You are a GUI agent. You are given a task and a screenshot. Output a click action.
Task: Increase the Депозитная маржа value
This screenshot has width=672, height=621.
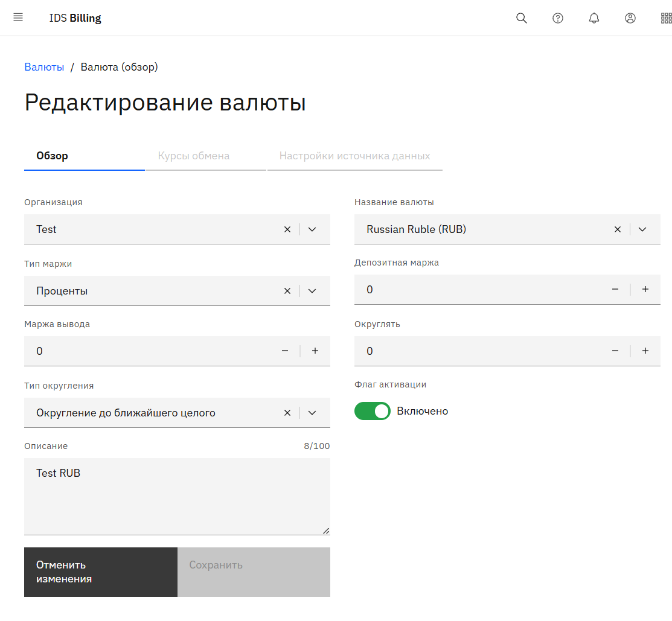pyautogui.click(x=645, y=290)
